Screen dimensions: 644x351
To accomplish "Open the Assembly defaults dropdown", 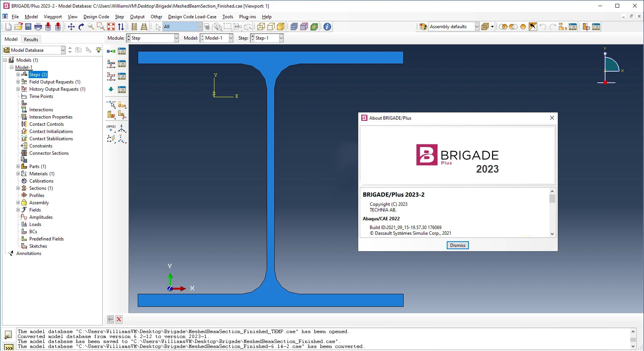I will click(477, 27).
